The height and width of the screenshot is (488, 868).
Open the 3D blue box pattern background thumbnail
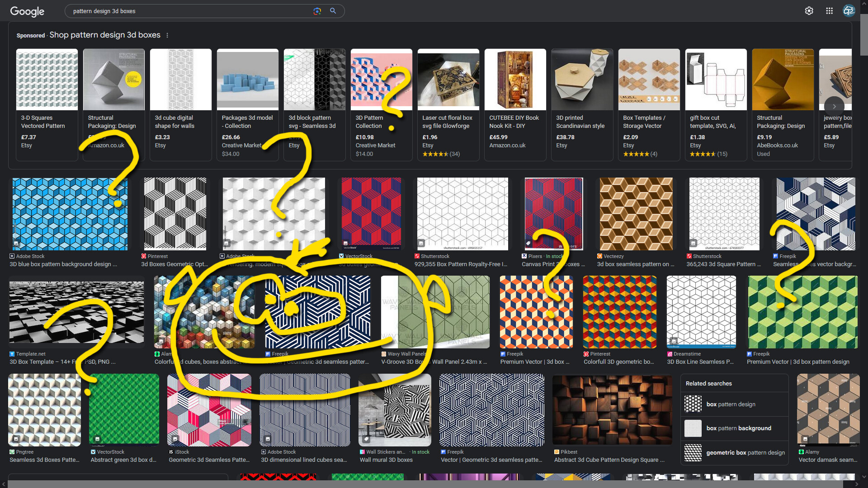(70, 214)
